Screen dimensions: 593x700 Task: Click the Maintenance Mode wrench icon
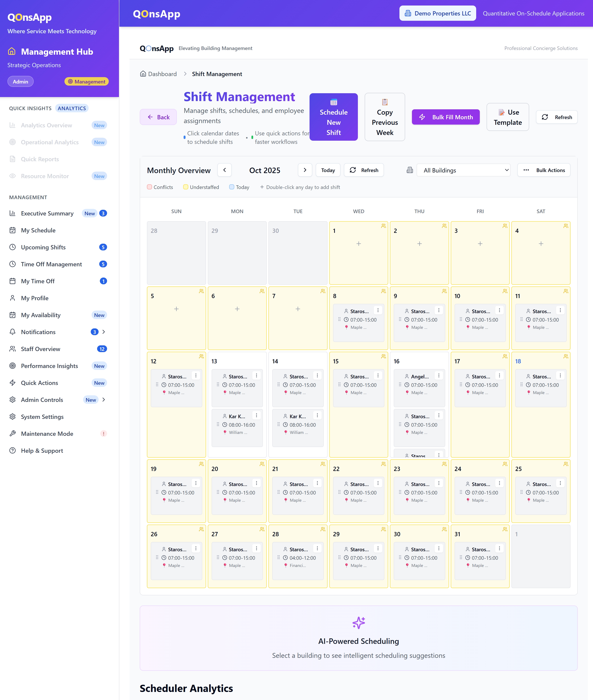[x=13, y=433]
